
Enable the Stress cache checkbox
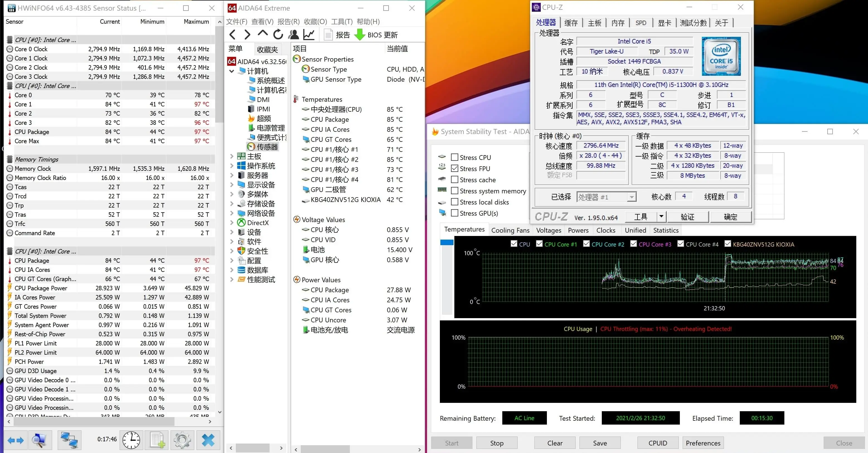(455, 179)
